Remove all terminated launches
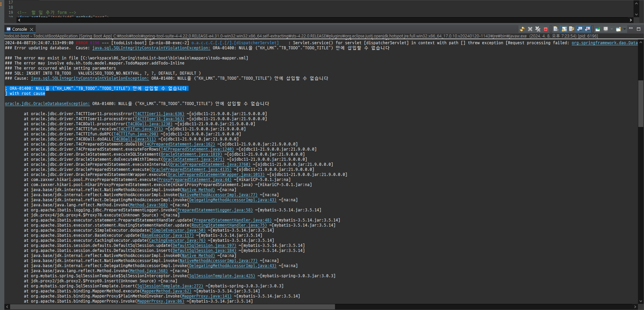Screen dimensions: 644x310 tap(538, 29)
